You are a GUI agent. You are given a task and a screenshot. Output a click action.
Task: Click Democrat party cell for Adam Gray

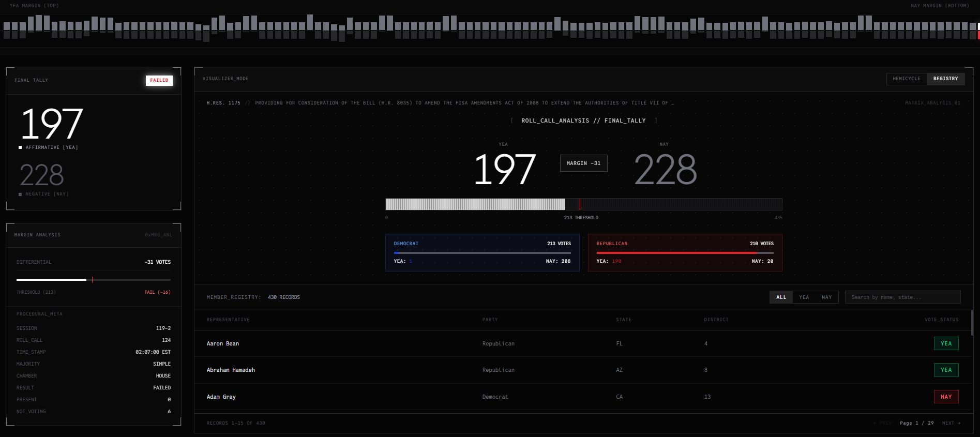pyautogui.click(x=495, y=397)
